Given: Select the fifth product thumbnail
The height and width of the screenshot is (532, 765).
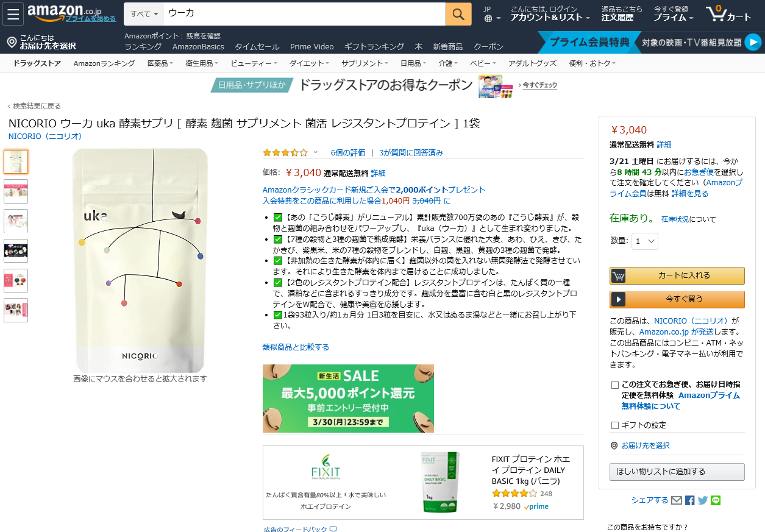Looking at the screenshot, I should tap(16, 280).
